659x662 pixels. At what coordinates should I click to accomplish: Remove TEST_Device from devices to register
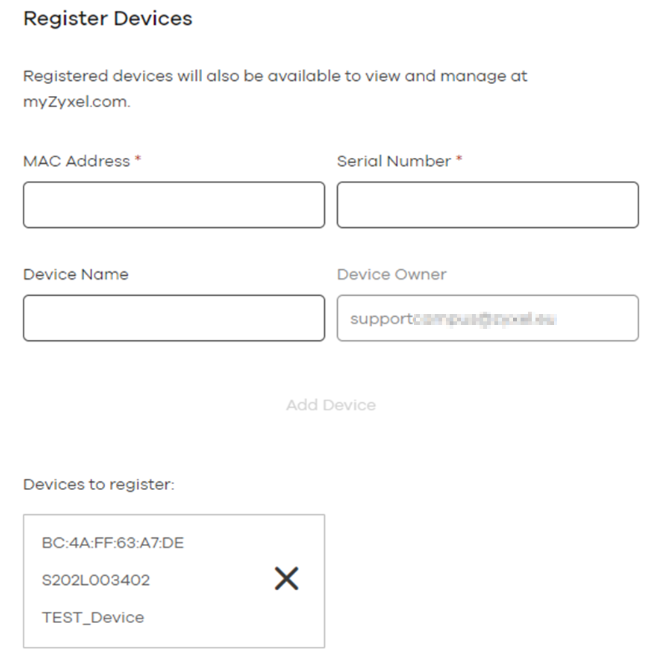tap(286, 579)
